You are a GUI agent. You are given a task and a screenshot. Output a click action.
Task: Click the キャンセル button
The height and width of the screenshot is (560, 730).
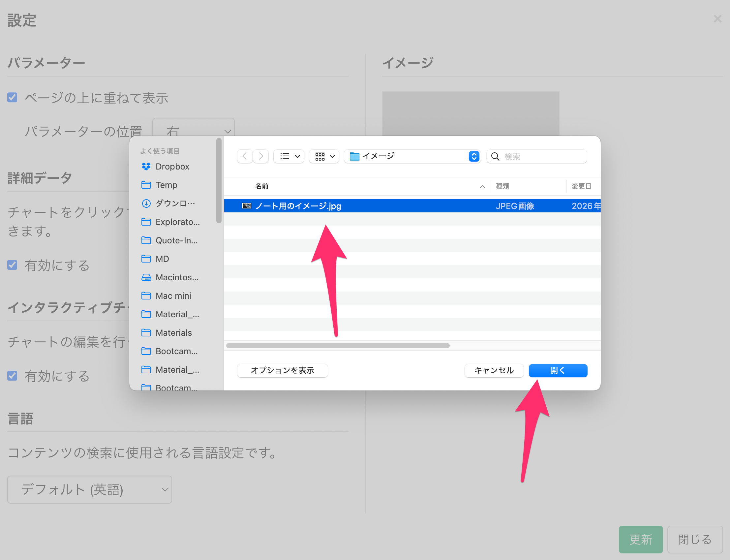click(494, 370)
